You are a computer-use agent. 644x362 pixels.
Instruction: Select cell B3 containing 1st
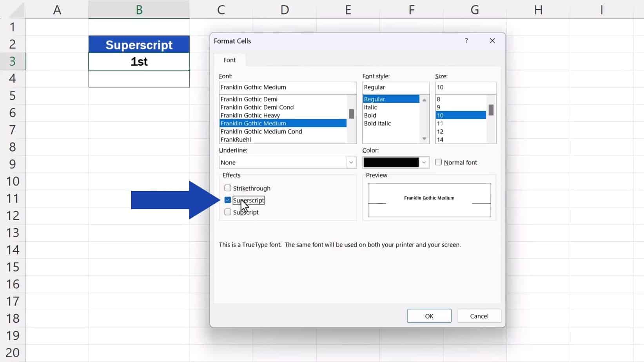coord(139,61)
